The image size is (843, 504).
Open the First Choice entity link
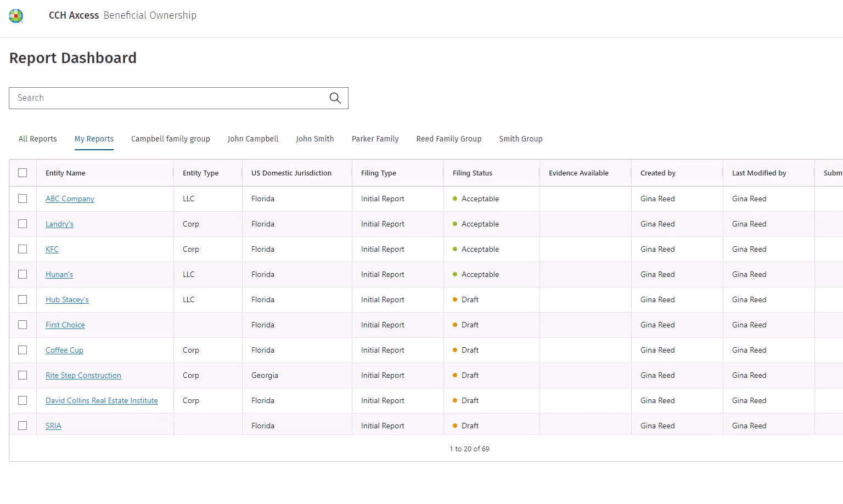[65, 325]
